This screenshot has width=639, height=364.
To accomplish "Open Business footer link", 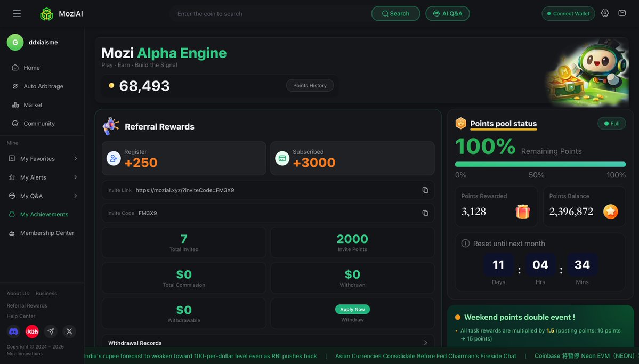I will (46, 294).
